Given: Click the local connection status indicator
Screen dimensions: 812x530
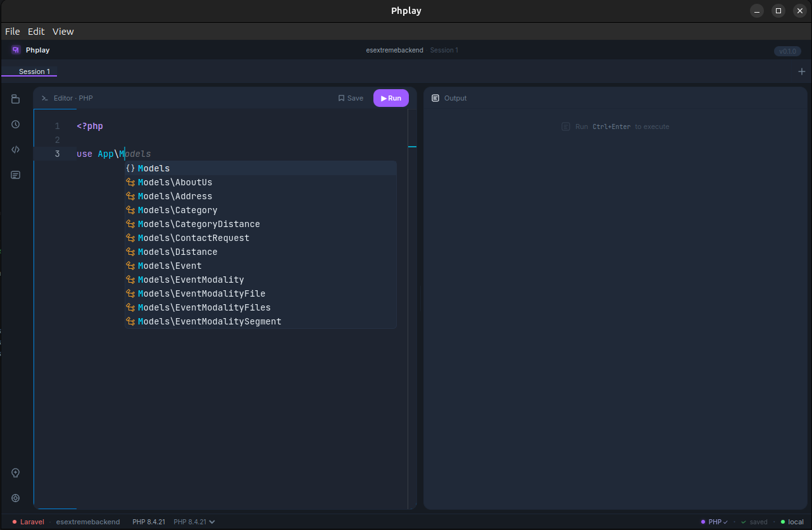Looking at the screenshot, I should [792, 522].
